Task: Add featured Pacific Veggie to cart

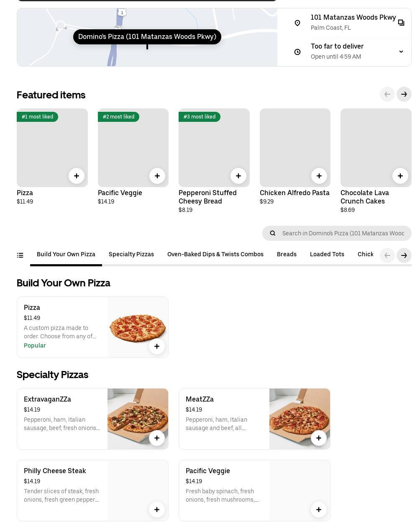Action: point(157,176)
